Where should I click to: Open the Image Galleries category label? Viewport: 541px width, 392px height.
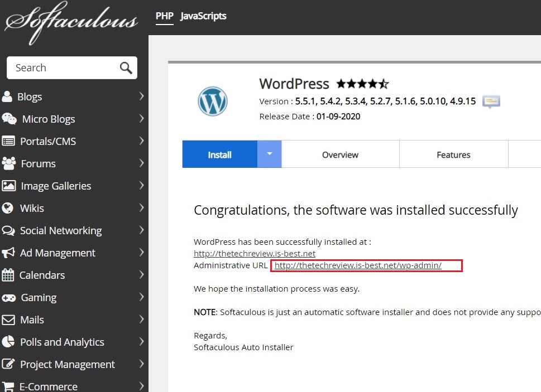pyautogui.click(x=56, y=186)
